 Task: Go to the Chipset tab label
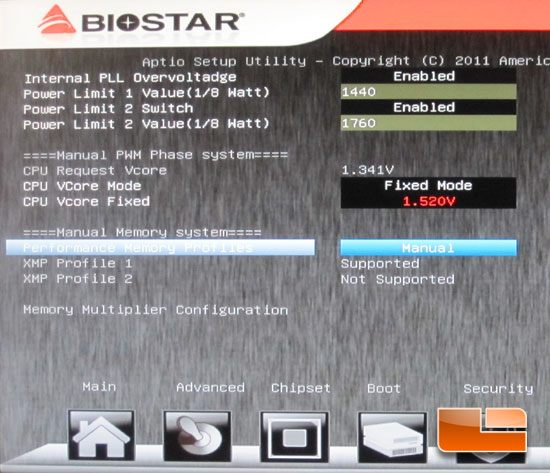[x=301, y=388]
